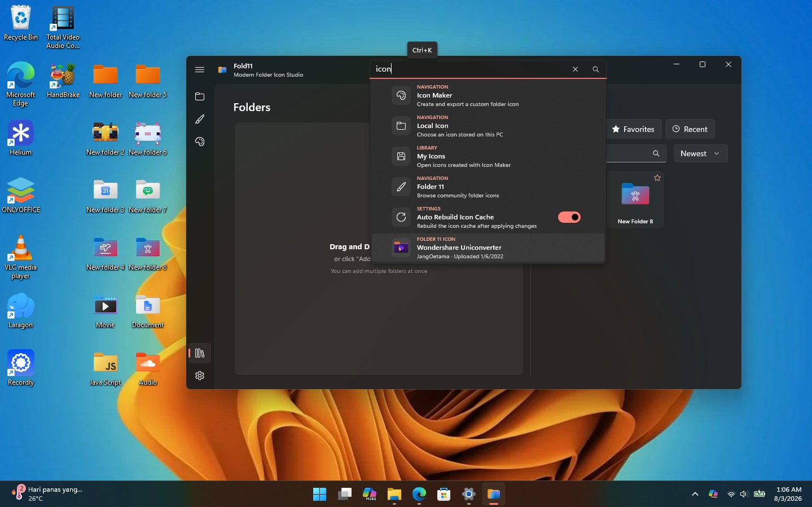Screen dimensions: 812x507
Task: Click the magnifier icon in the top search box
Action: [x=595, y=69]
